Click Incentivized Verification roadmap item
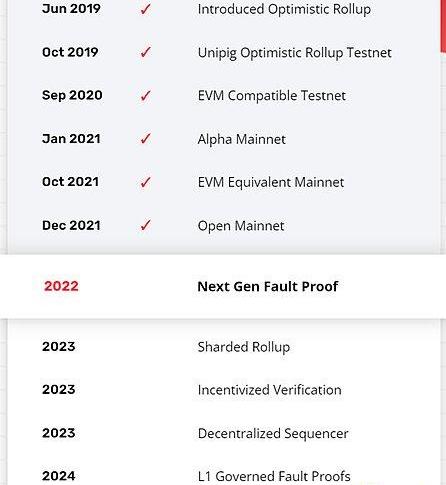The height and width of the screenshot is (485, 446). click(269, 390)
